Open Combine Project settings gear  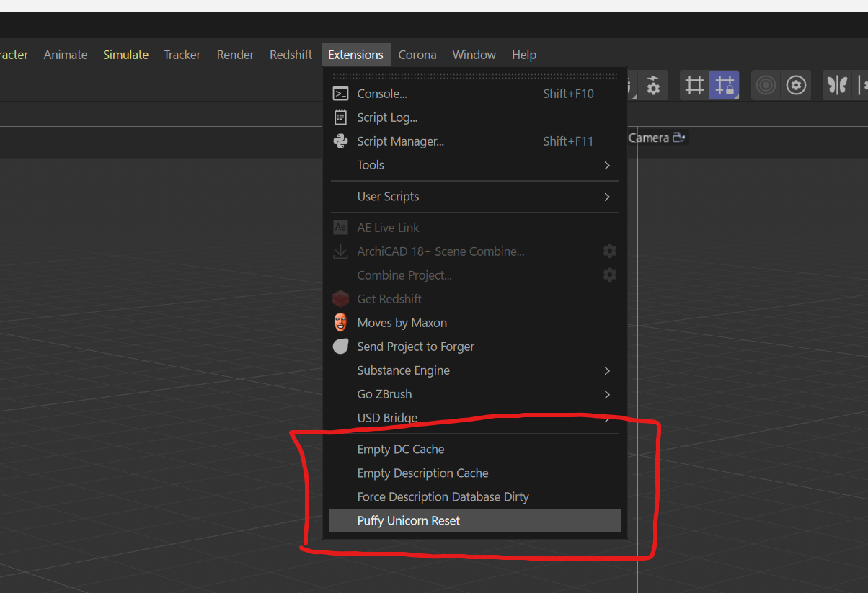(610, 275)
